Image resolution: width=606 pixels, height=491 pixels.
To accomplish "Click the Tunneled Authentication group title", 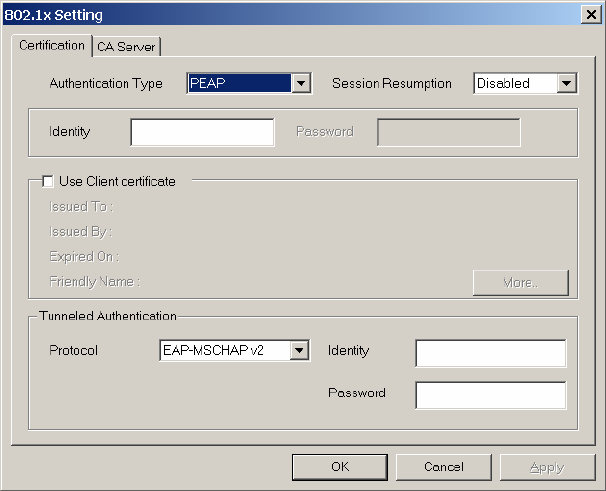I will pos(108,316).
